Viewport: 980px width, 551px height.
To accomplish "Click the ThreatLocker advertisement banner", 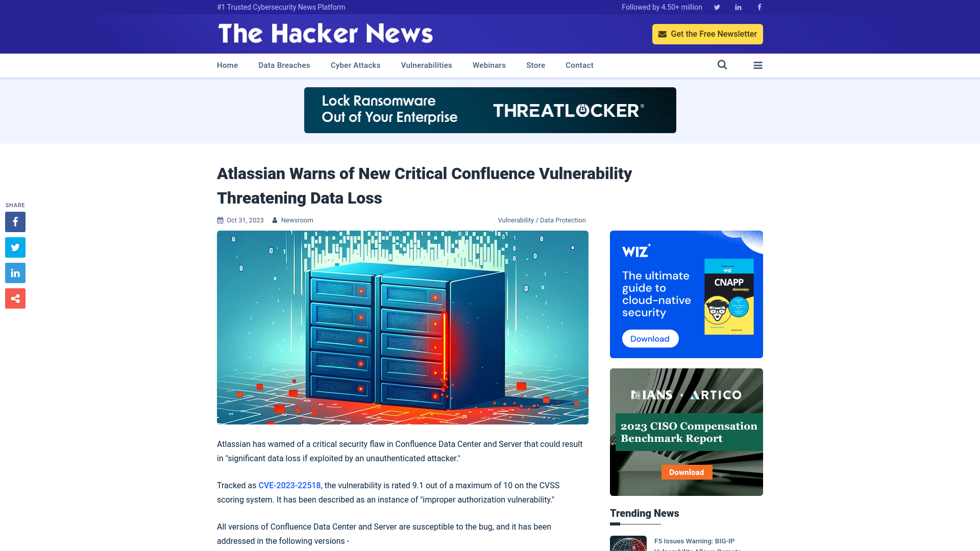I will click(490, 110).
